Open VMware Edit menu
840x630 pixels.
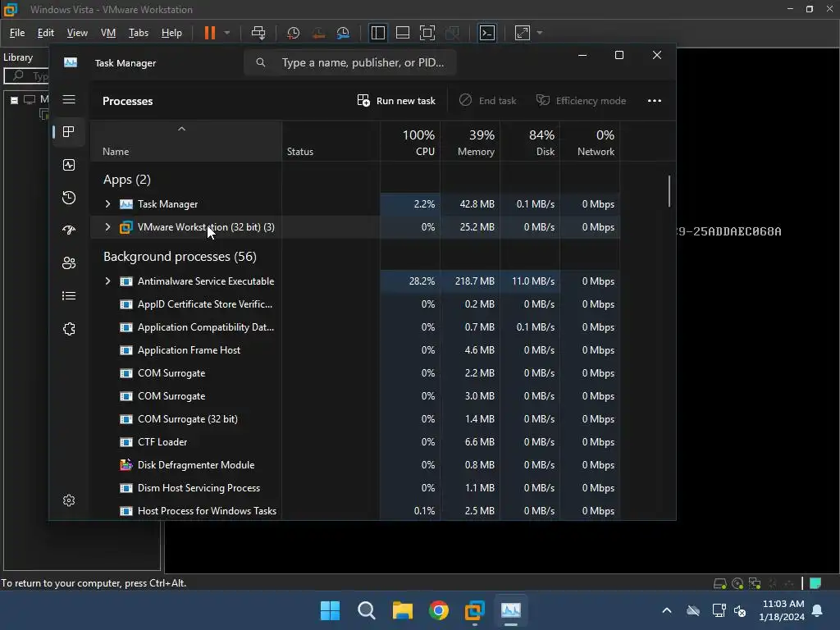point(46,33)
